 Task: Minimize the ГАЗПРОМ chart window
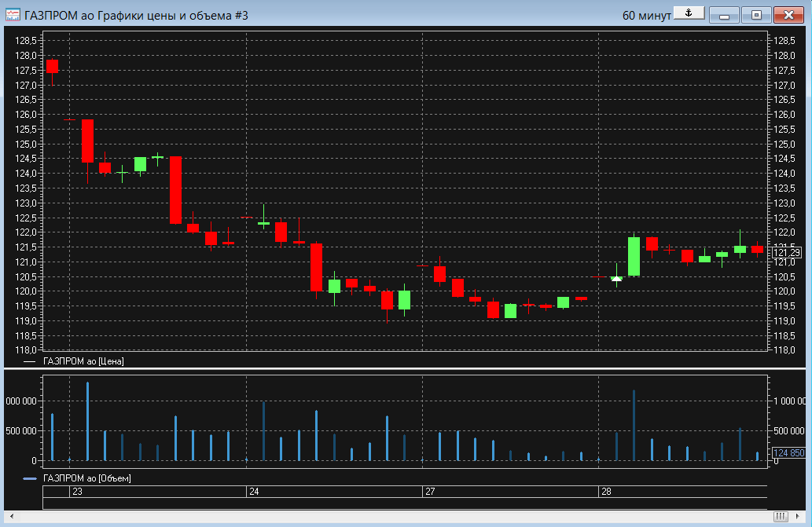click(x=724, y=15)
